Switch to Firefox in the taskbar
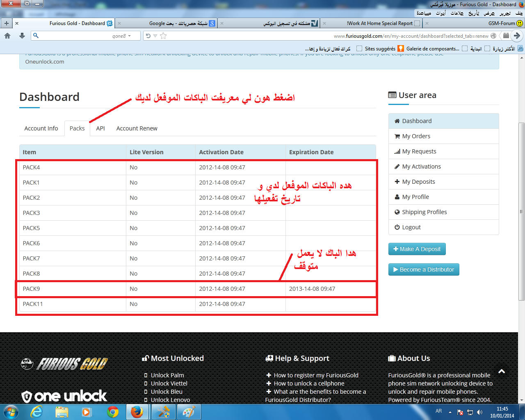The image size is (525, 420). (137, 412)
